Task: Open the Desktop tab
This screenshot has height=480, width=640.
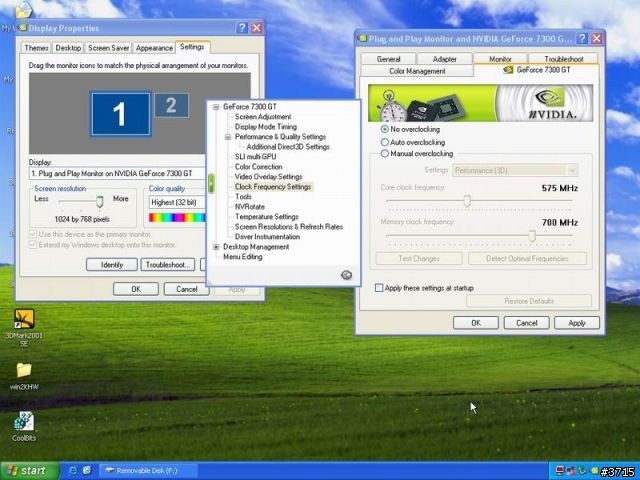Action: pyautogui.click(x=68, y=48)
